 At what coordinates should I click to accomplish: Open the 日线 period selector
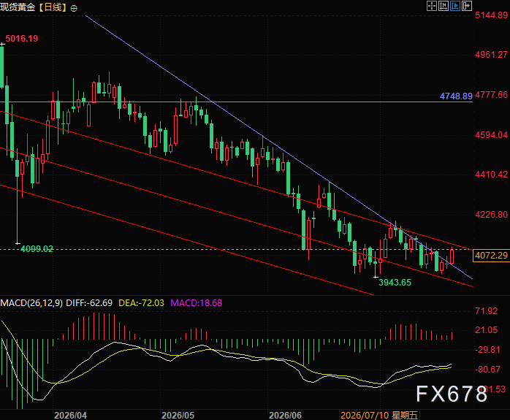[x=52, y=7]
